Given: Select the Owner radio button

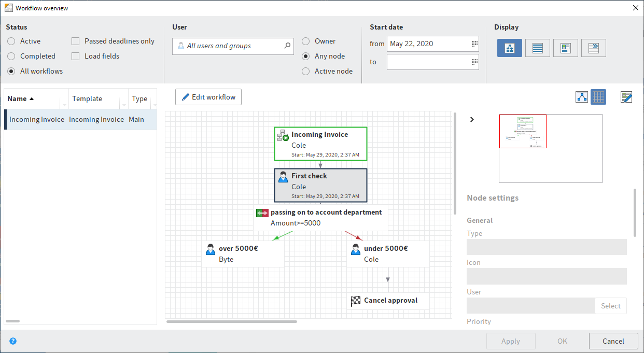Looking at the screenshot, I should pyautogui.click(x=306, y=41).
